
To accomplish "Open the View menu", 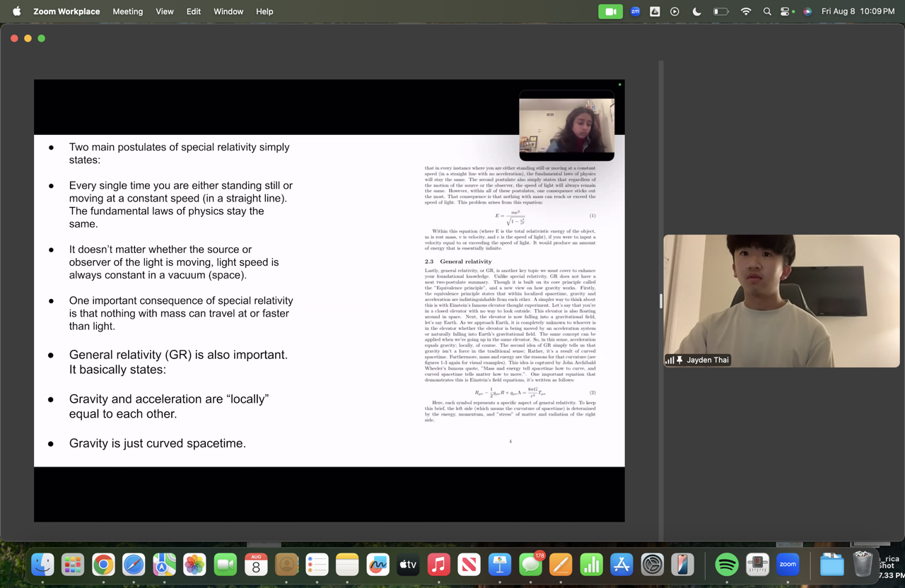I will [164, 11].
